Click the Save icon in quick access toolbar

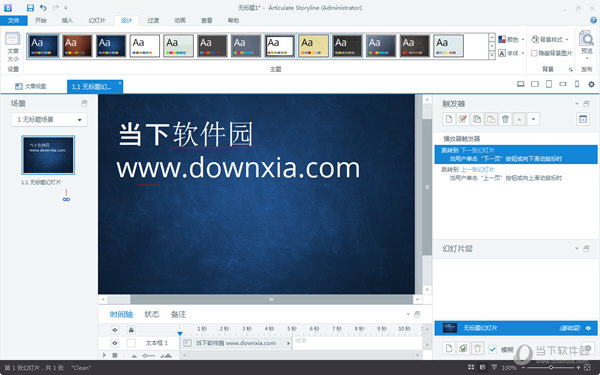tap(30, 8)
